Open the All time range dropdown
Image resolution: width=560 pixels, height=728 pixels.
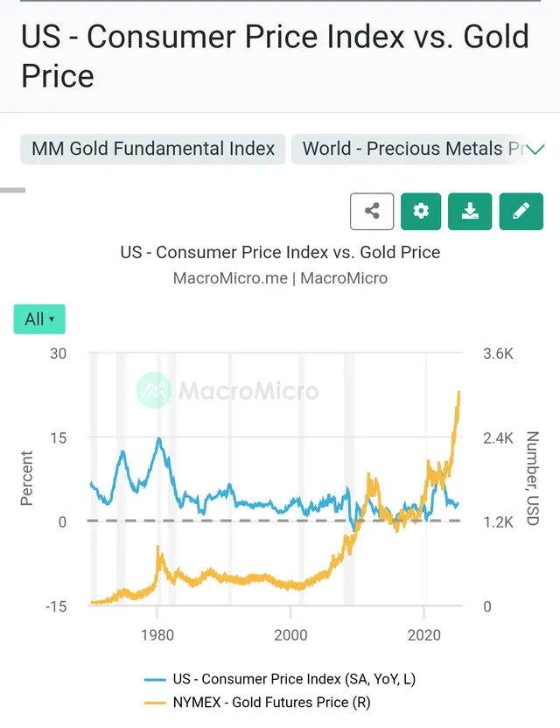(39, 319)
